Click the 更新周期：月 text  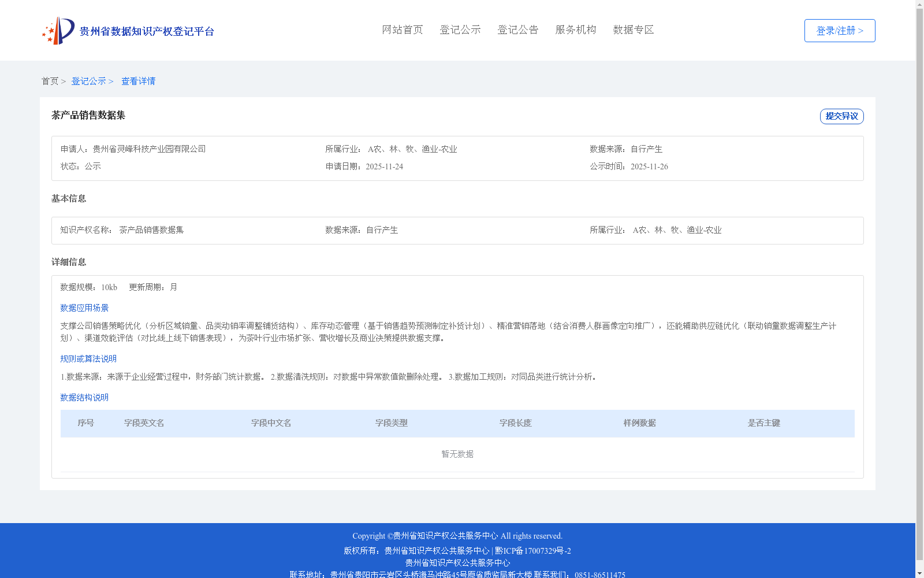pyautogui.click(x=153, y=287)
